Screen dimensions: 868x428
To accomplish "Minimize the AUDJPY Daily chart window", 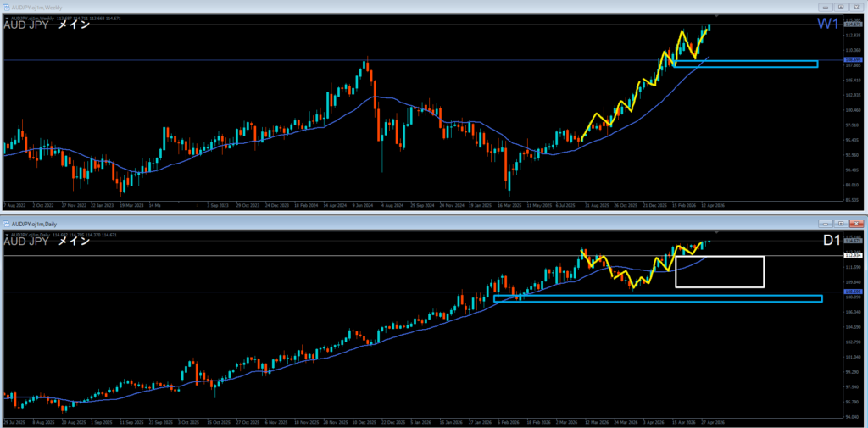I will coord(824,223).
